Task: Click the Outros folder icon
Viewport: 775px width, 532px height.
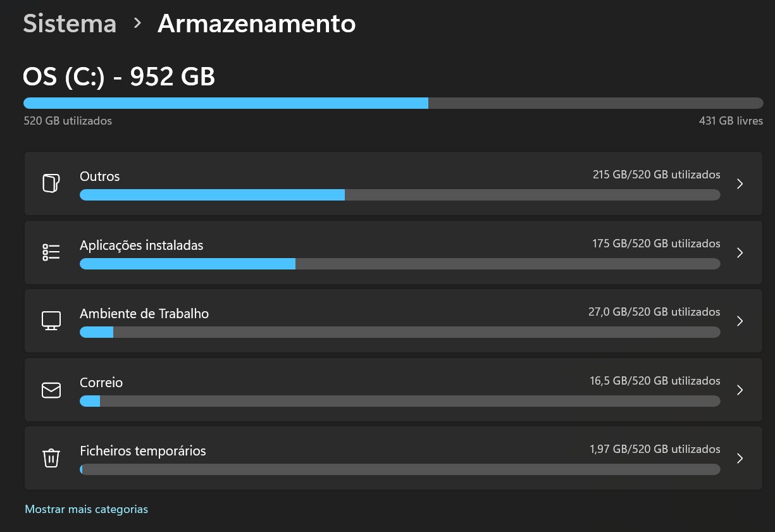Action: click(51, 183)
